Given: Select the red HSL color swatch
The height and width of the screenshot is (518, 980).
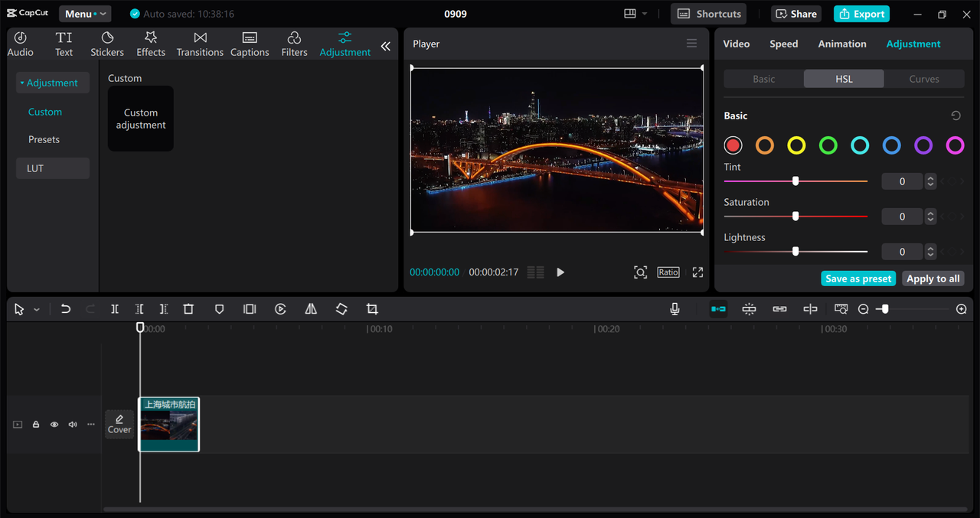Looking at the screenshot, I should coord(733,145).
